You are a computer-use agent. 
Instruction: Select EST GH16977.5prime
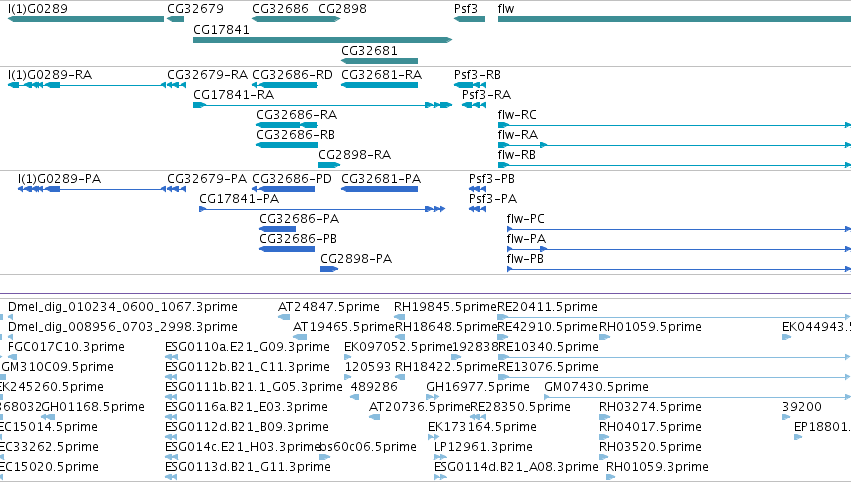(433, 397)
